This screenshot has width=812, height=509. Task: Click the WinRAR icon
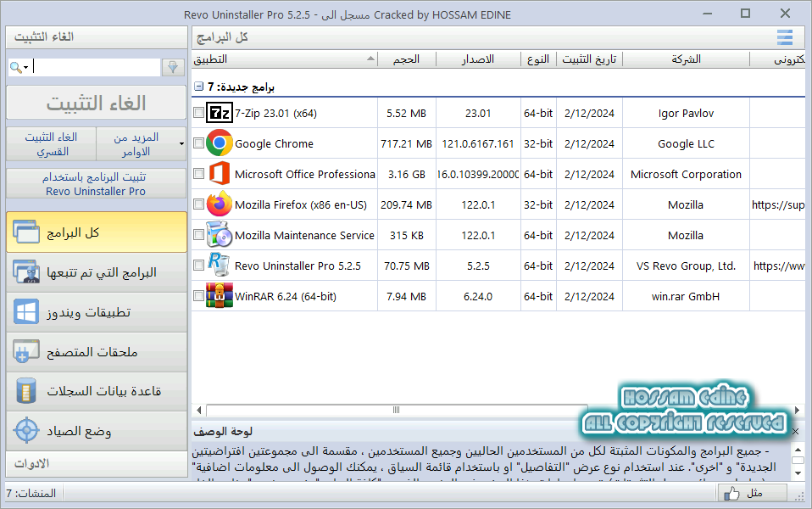[x=219, y=295]
